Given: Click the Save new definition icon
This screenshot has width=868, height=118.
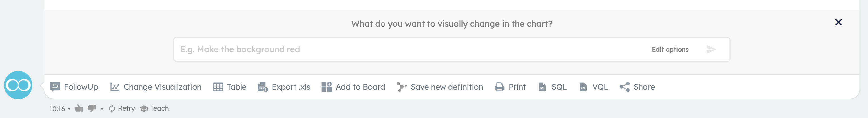Looking at the screenshot, I should (x=401, y=87).
